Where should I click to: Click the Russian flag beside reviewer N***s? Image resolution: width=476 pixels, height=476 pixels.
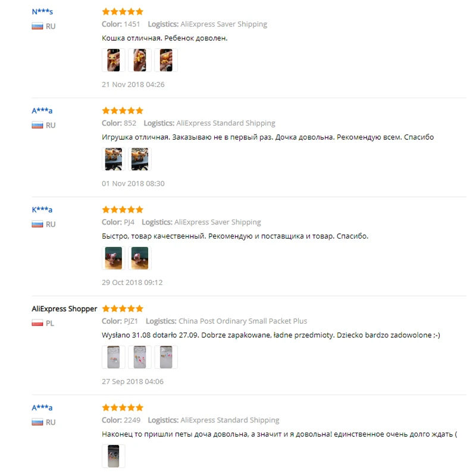pos(37,26)
